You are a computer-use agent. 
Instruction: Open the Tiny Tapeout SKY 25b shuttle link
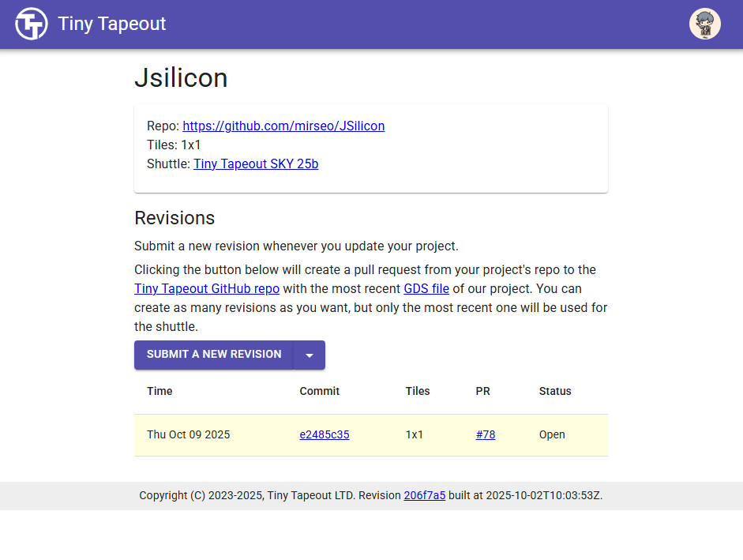pyautogui.click(x=256, y=163)
